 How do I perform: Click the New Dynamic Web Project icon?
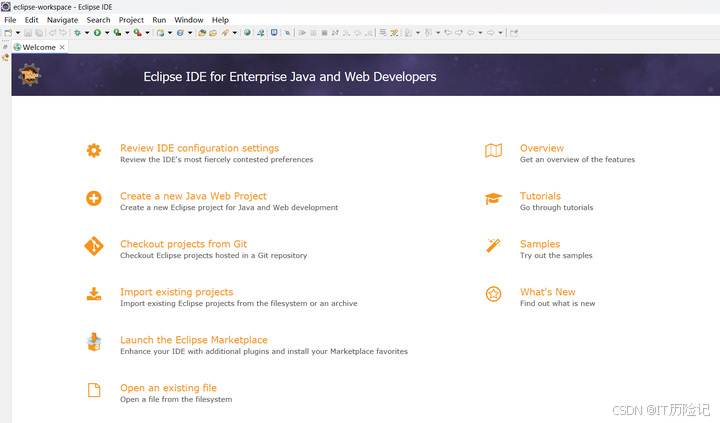(160, 33)
